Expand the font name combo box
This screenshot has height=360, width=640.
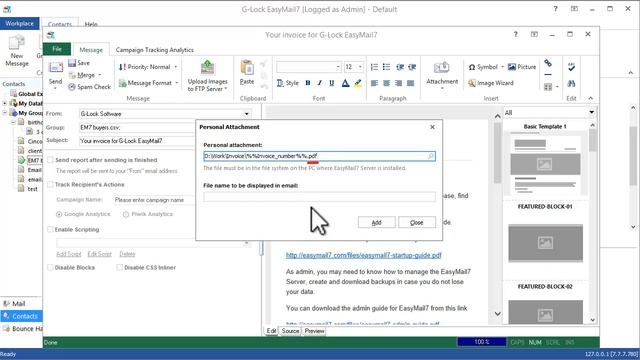(x=338, y=67)
